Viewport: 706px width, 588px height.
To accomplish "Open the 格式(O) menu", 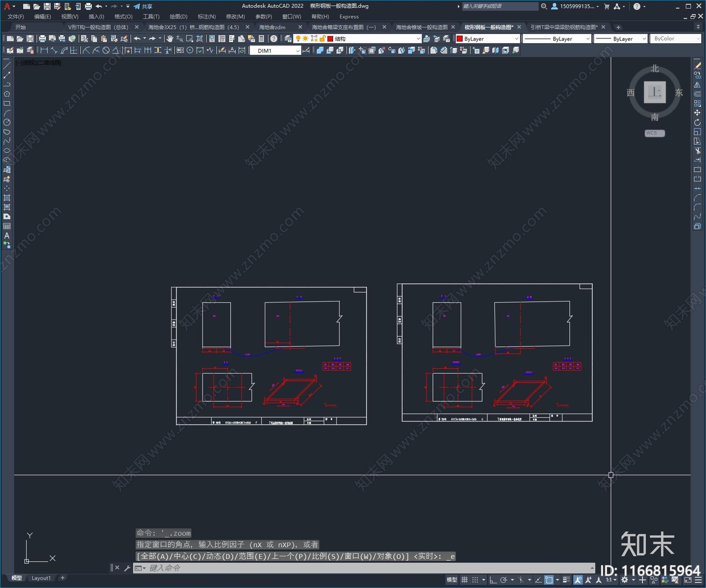I will click(123, 17).
